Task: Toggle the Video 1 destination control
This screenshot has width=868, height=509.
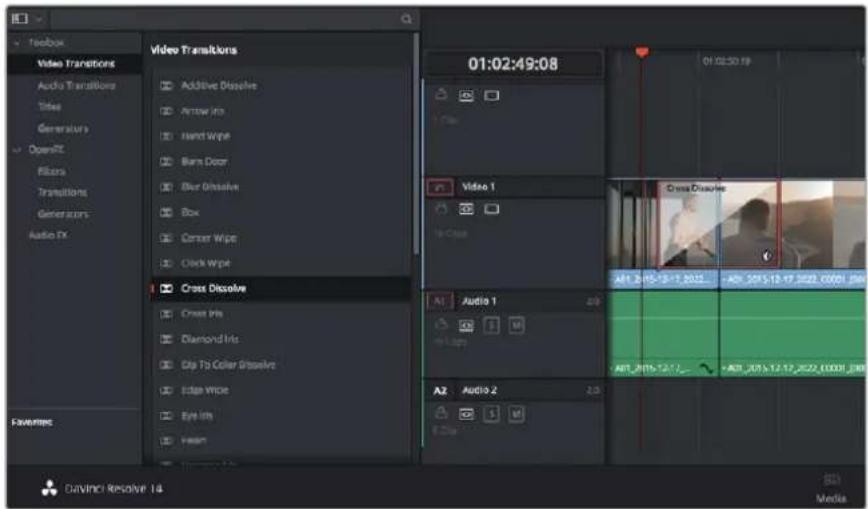Action: pos(440,188)
